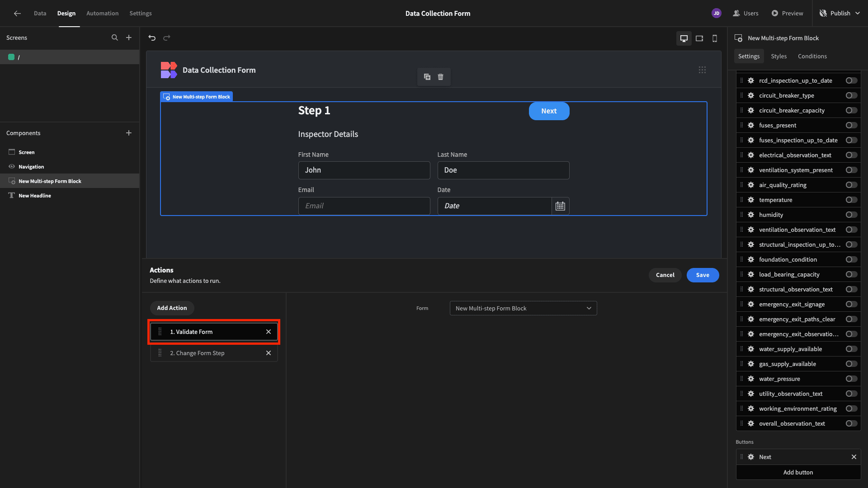The height and width of the screenshot is (488, 868).
Task: Save the actions configuration
Action: [703, 275]
